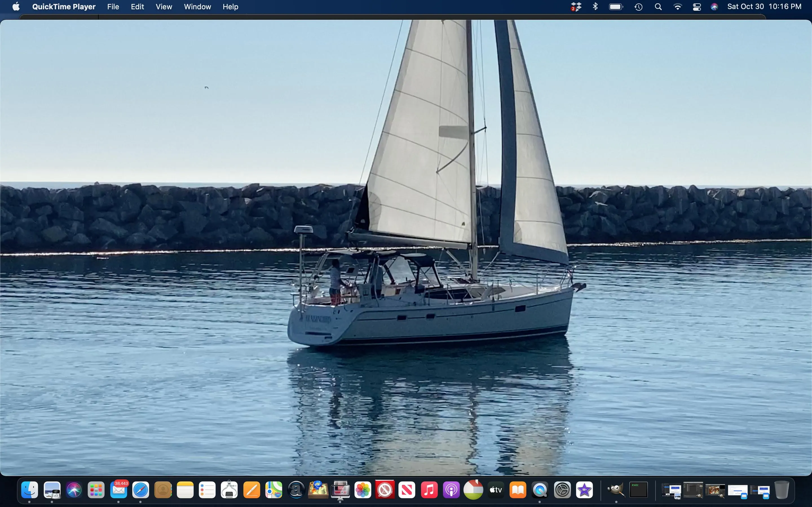Viewport: 812px width, 507px height.
Task: Expand the Help menu
Action: pyautogui.click(x=230, y=7)
